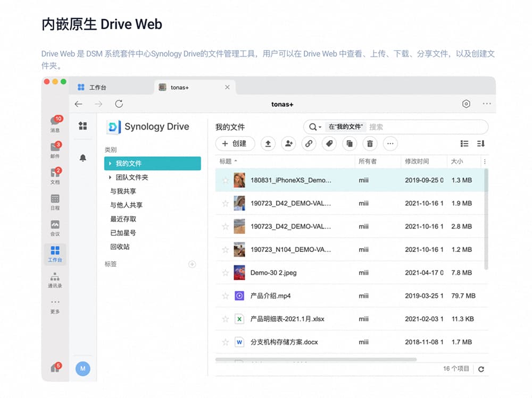Image resolution: width=532 pixels, height=398 pixels.
Task: Add a new tag with the plus icon
Action: click(192, 264)
